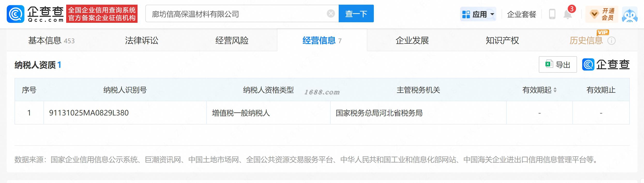Open the 企业发展 tab

coord(412,40)
